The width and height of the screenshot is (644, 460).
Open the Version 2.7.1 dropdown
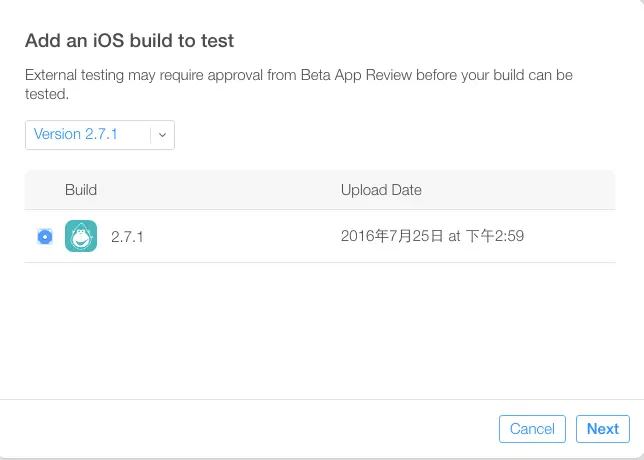99,135
